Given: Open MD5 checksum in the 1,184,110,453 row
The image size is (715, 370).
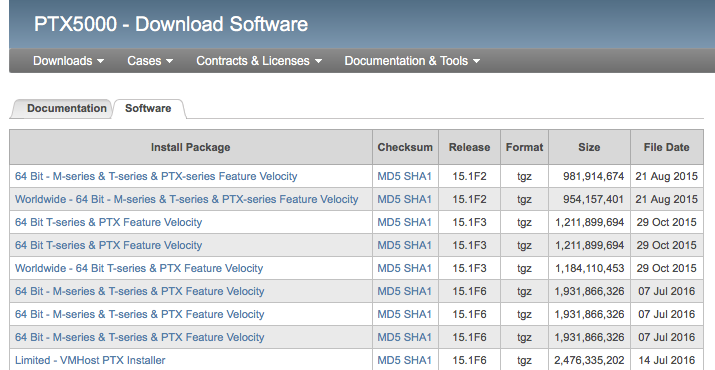Looking at the screenshot, I should pyautogui.click(x=389, y=268).
